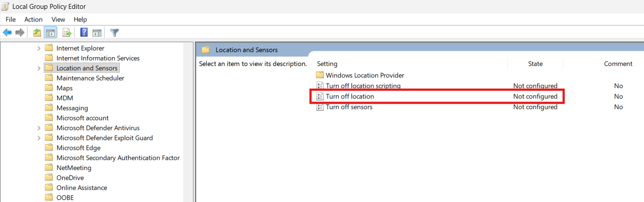
Task: Open the Action menu
Action: [x=33, y=19]
